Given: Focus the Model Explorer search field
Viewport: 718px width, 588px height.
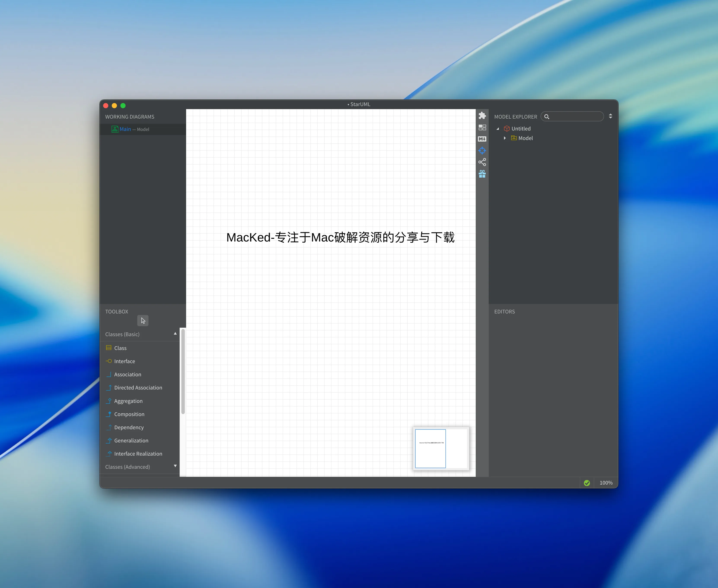Looking at the screenshot, I should coord(572,116).
